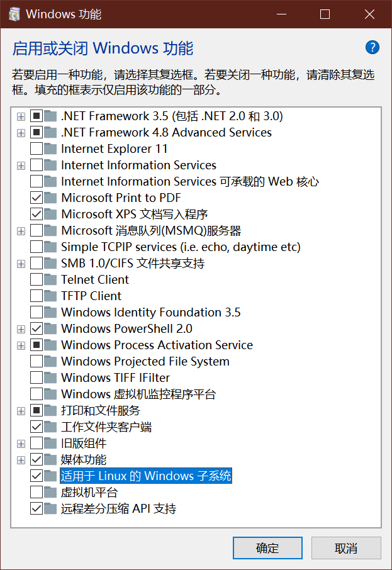The image size is (392, 570).
Task: Check Windows Identity Foundation 3.5 checkbox
Action: [x=36, y=312]
